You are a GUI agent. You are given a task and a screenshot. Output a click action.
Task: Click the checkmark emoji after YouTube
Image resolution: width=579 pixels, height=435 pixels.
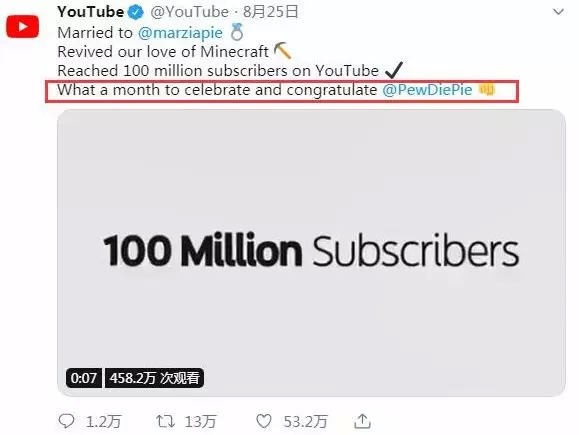click(394, 70)
